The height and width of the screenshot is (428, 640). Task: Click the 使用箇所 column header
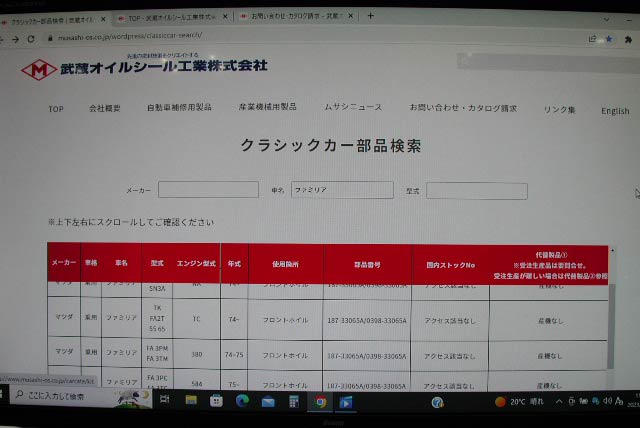pos(285,264)
